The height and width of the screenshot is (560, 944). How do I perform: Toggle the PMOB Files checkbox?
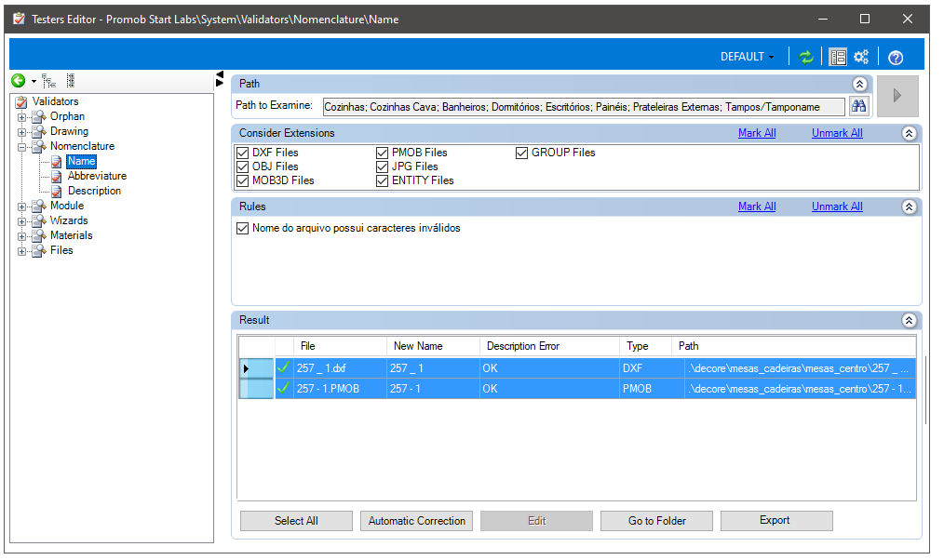click(x=383, y=153)
